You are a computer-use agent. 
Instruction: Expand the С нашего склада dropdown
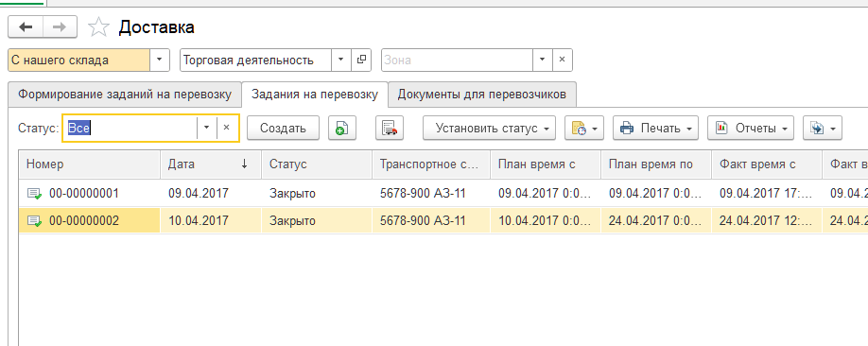click(x=159, y=60)
